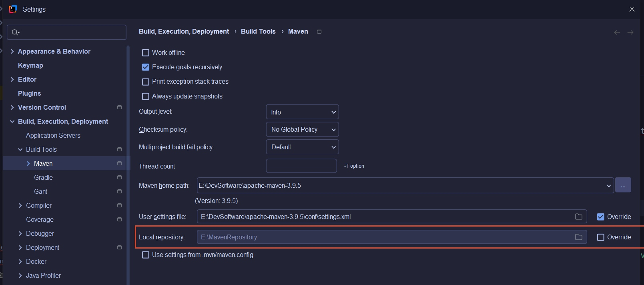Click project icon beside Compiler row
The height and width of the screenshot is (285, 644).
[x=119, y=205]
